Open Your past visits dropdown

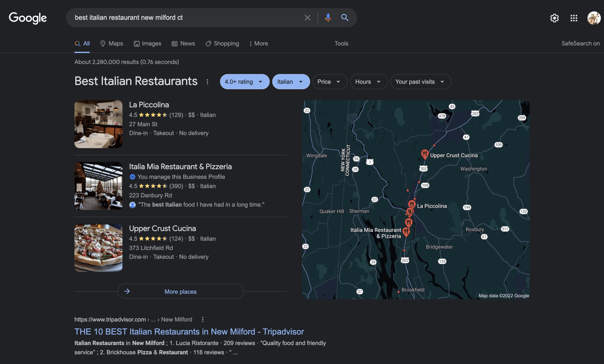(x=420, y=82)
